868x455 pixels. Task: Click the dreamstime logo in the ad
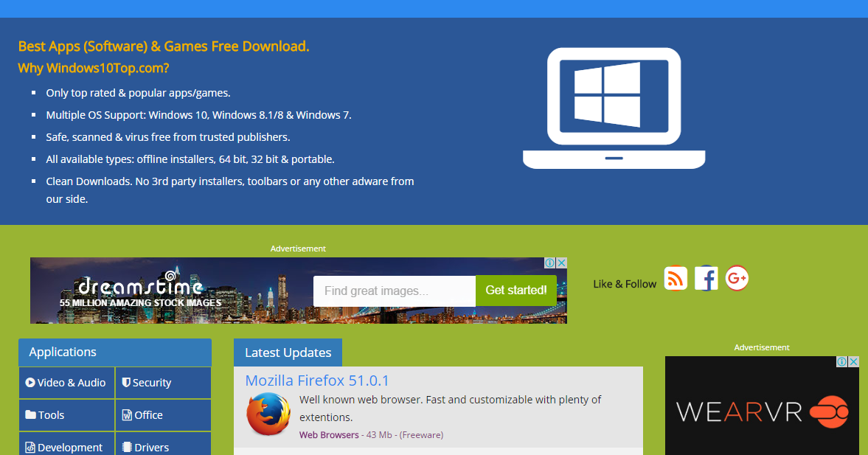[141, 283]
